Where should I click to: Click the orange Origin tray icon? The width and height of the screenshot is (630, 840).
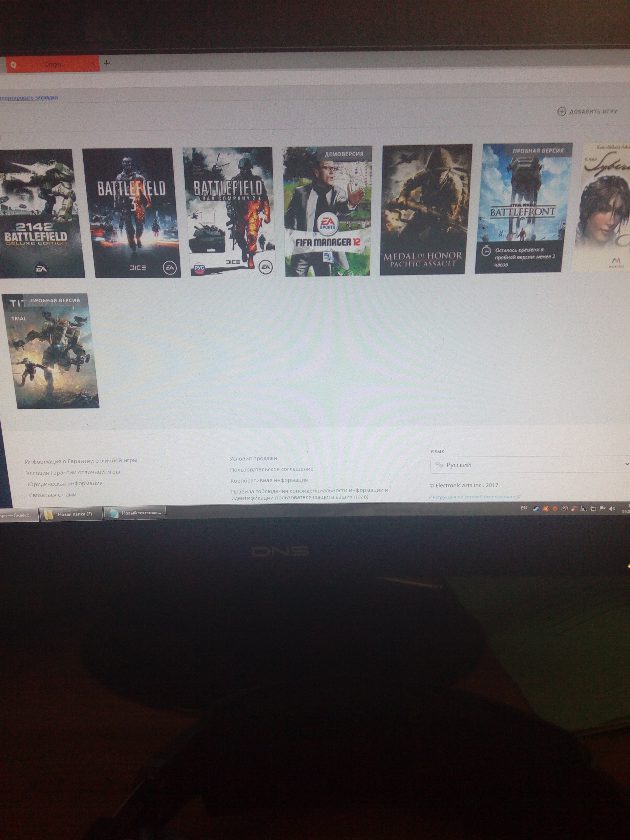pos(555,509)
